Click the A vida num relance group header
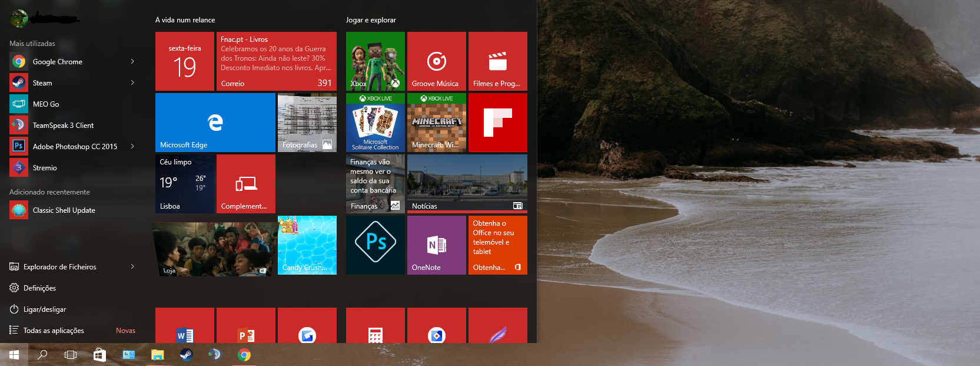980x366 pixels. [x=185, y=20]
